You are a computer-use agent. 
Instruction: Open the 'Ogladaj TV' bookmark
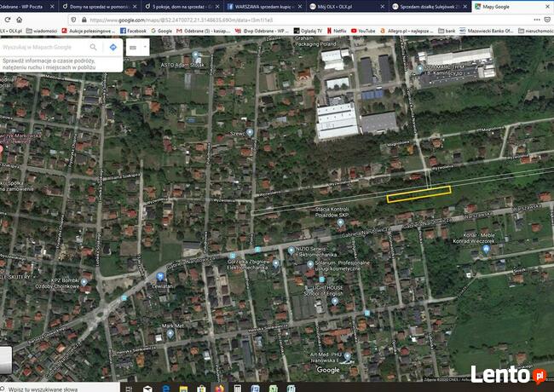coord(308,31)
